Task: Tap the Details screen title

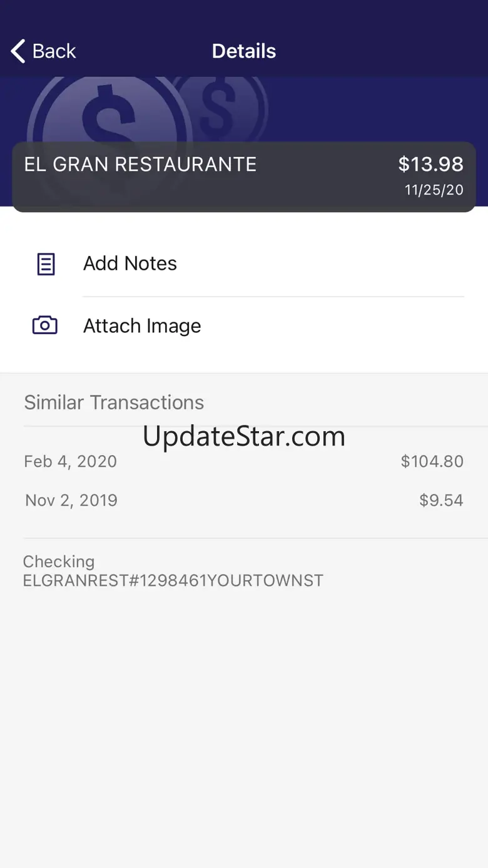Action: tap(244, 51)
